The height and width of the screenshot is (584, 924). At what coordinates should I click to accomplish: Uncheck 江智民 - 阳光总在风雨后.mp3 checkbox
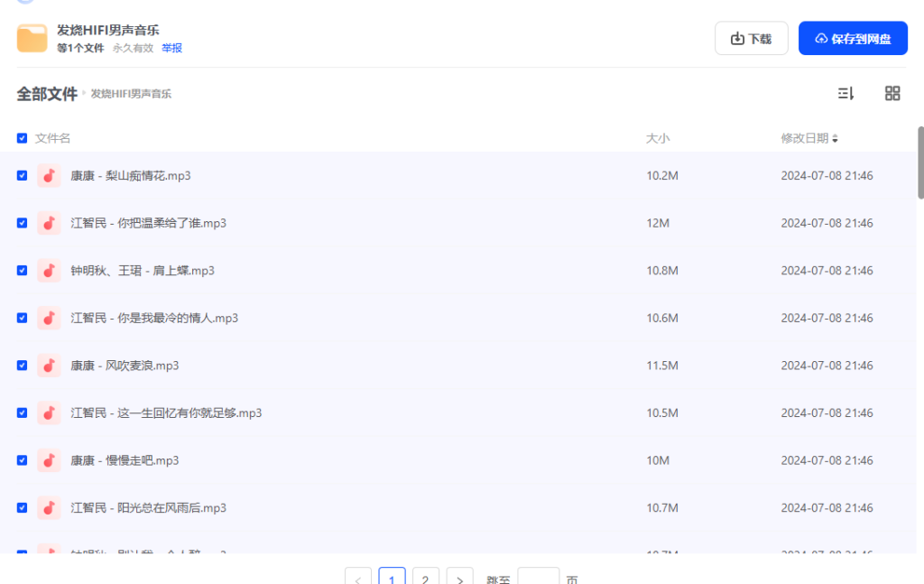22,507
